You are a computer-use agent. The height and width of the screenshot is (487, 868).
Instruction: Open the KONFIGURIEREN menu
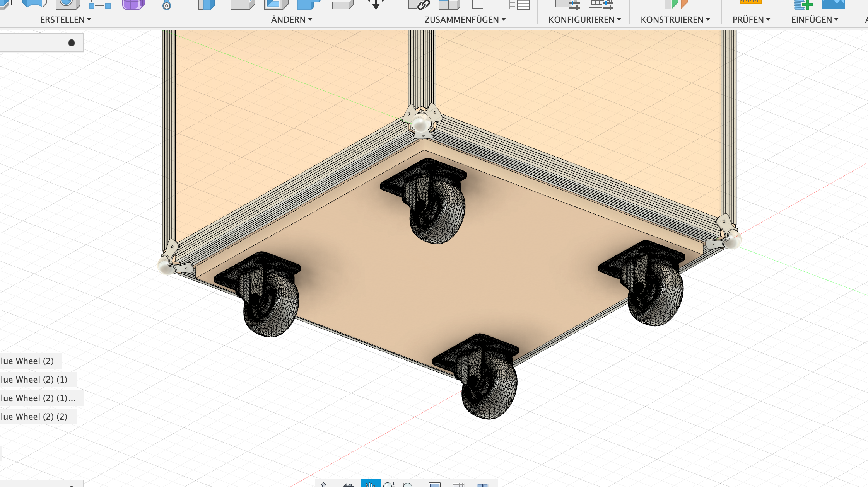[584, 20]
